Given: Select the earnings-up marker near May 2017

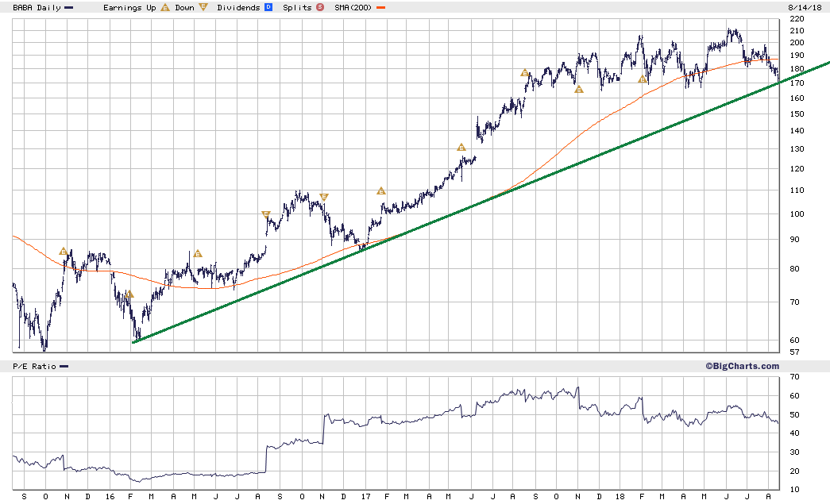Looking at the screenshot, I should (461, 148).
